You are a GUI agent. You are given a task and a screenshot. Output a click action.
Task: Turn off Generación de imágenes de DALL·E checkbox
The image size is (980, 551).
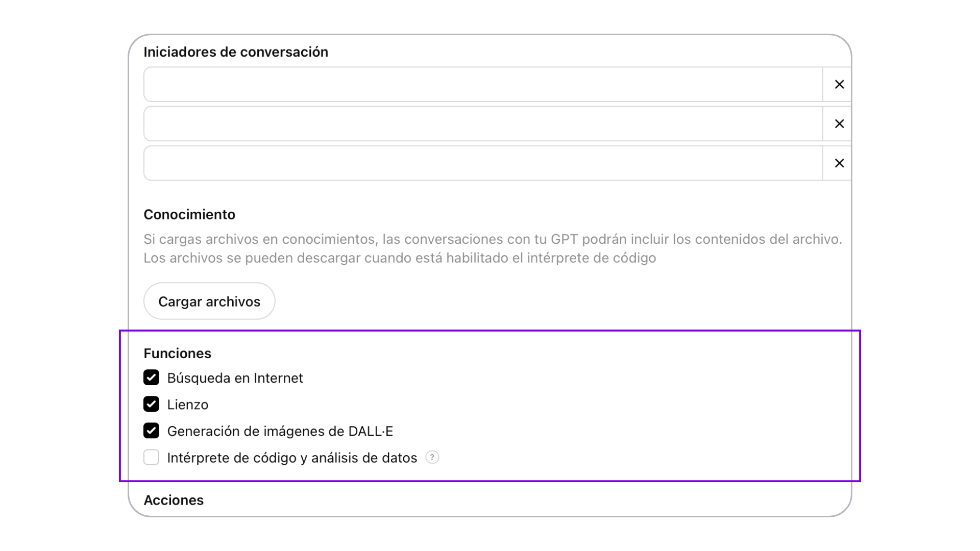pyautogui.click(x=151, y=431)
